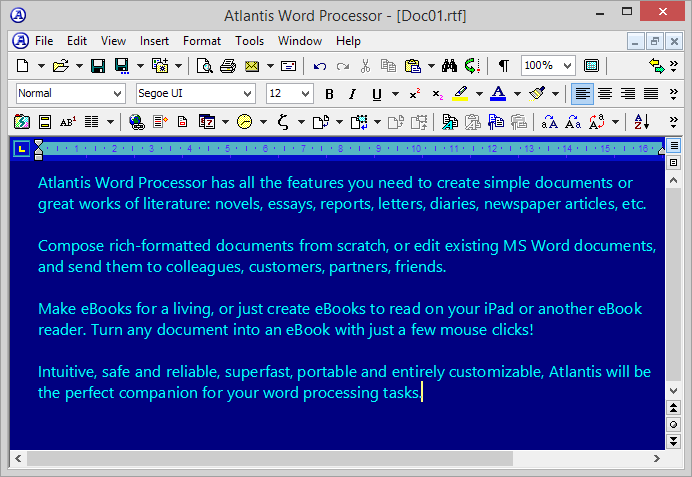The width and height of the screenshot is (692, 477).
Task: Click the Superscript icon
Action: (x=414, y=94)
